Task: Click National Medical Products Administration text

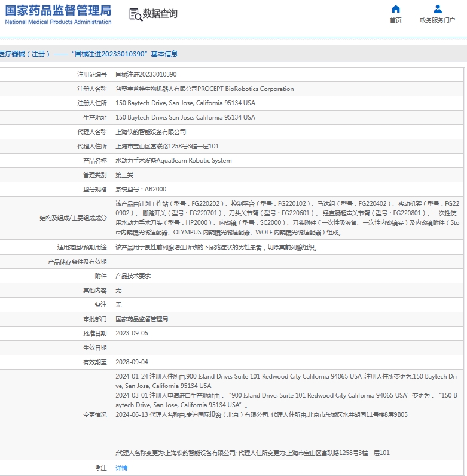Action: tap(58, 22)
